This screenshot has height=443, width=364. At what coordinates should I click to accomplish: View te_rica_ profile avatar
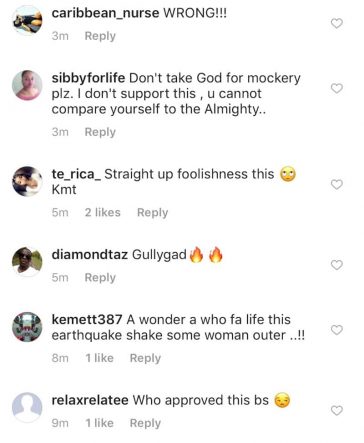[x=27, y=181]
